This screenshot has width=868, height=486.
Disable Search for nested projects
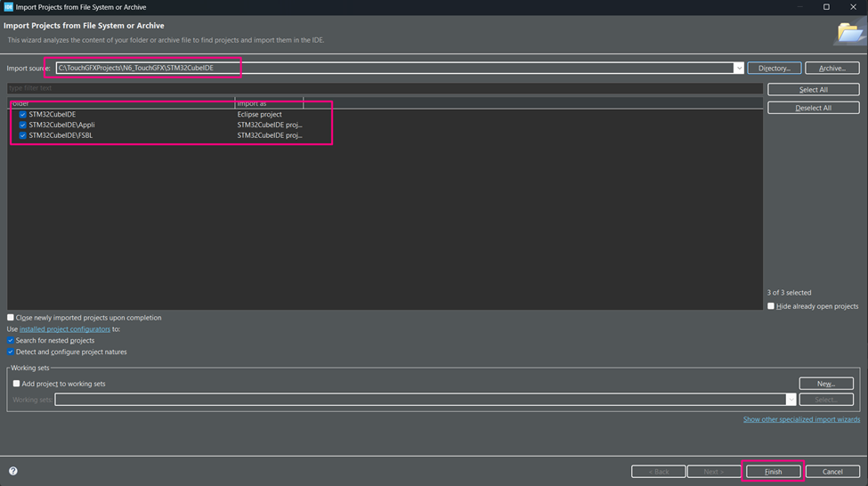click(x=11, y=340)
